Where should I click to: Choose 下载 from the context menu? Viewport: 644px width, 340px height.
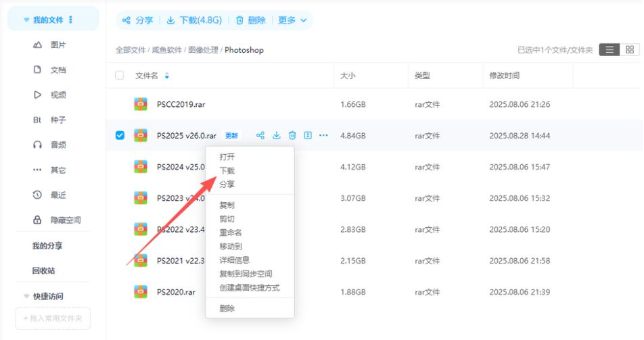227,170
